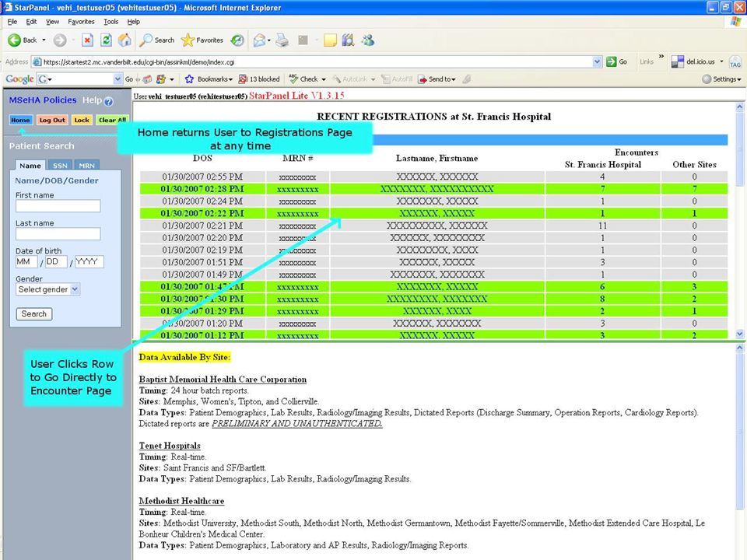Click the del.icio.us icon
Image resolution: width=747 pixels, height=560 pixels.
(678, 62)
